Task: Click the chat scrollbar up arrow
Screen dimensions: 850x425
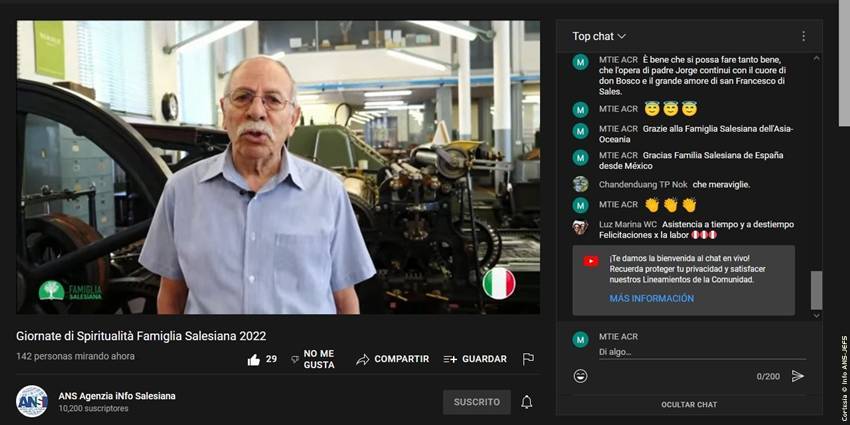Action: click(816, 57)
